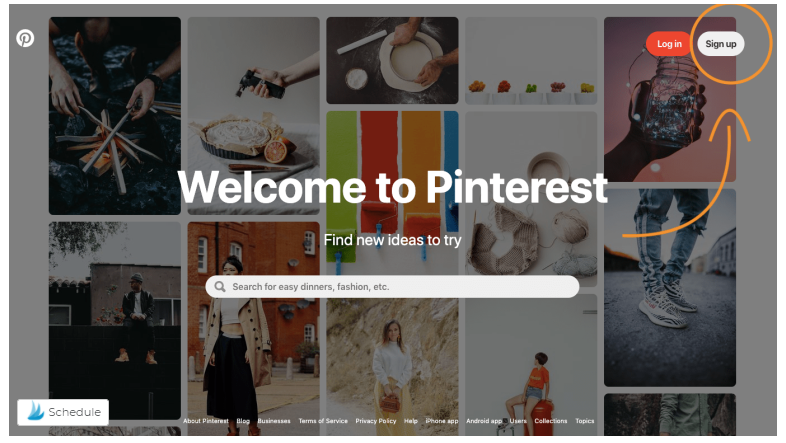
Task: Select the striped sneakers and jeans photo
Action: 670,288
